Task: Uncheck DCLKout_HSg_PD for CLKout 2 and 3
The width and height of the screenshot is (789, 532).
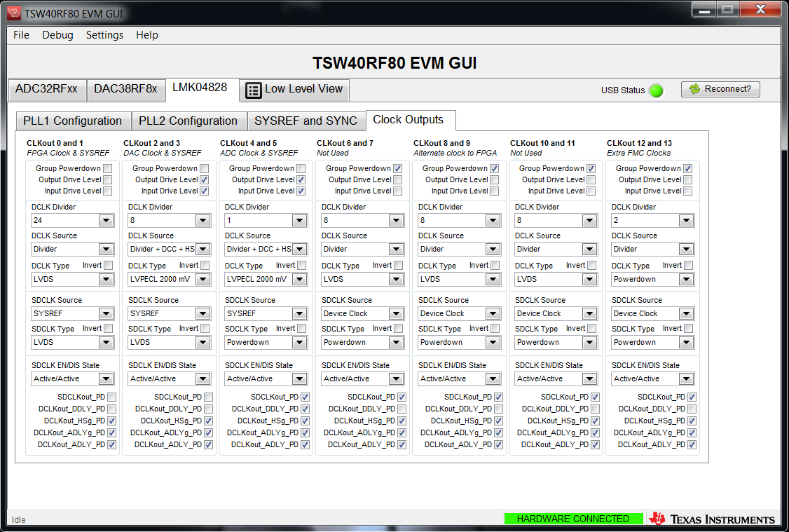Action: tap(208, 421)
